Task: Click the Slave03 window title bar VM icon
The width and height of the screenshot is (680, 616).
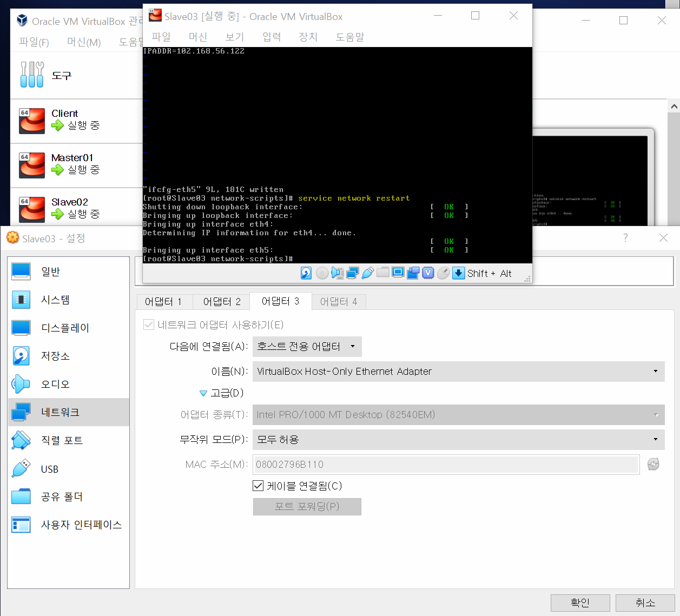Action: [x=155, y=16]
